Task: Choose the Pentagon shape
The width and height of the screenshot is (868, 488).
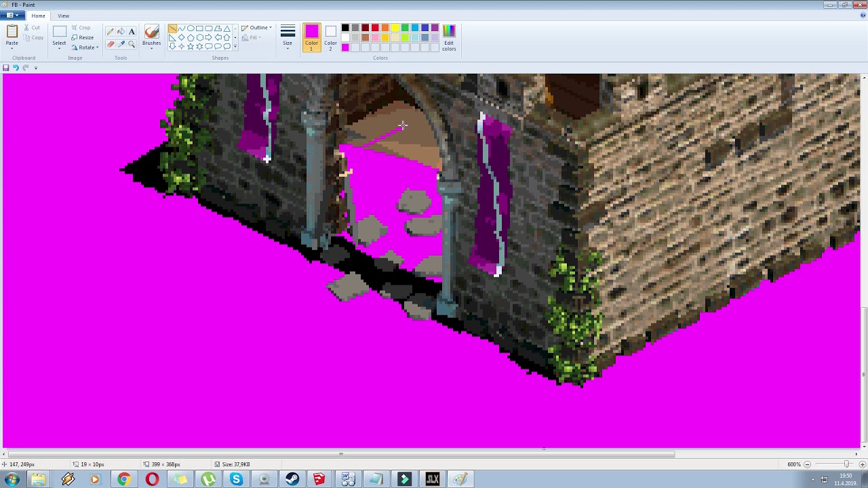Action: 191,37
